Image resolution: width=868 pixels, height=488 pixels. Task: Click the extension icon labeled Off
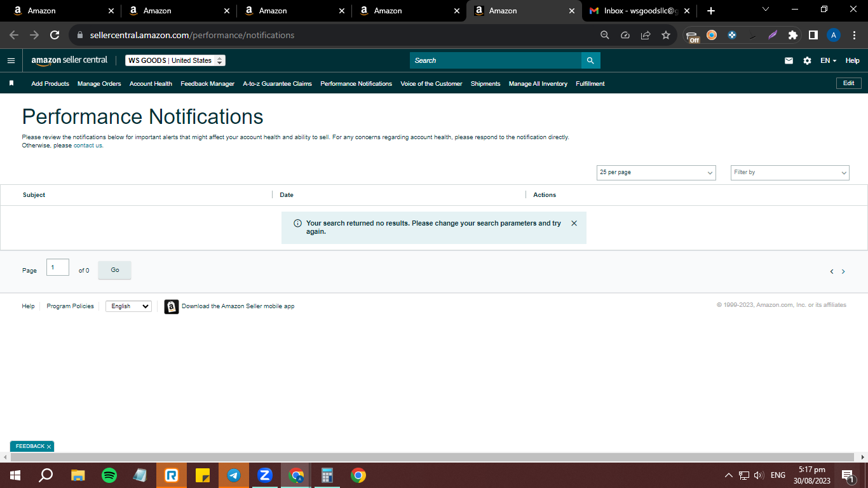[x=693, y=36]
